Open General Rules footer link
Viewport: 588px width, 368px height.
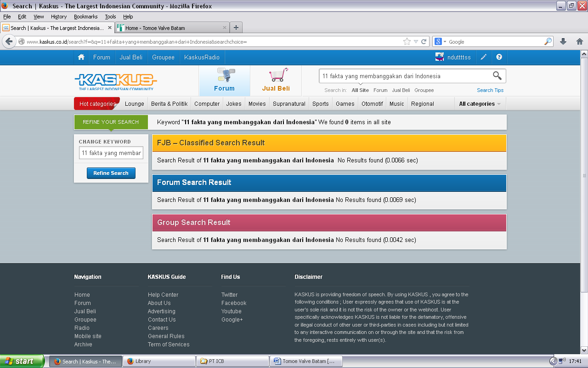click(x=166, y=336)
